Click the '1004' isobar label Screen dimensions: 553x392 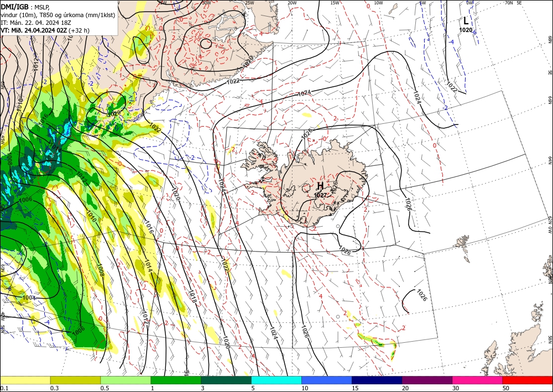click(29, 298)
